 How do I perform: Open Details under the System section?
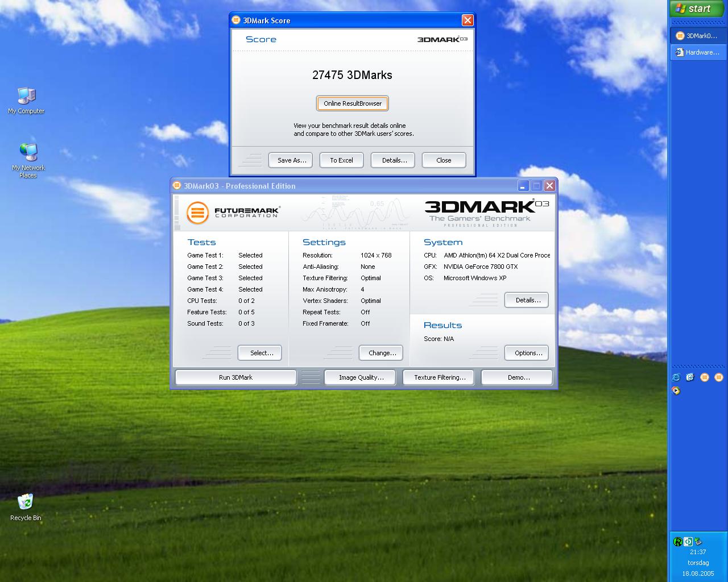527,300
